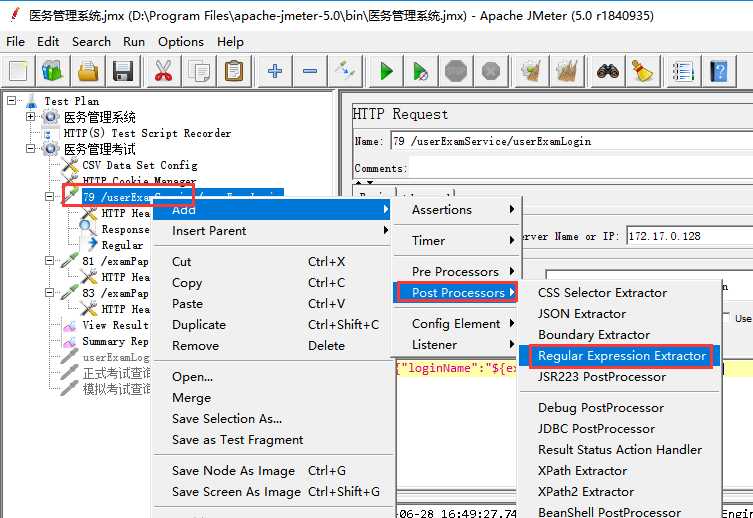Collapse the 81 /examPap request node
This screenshot has height=518, width=753.
click(x=49, y=260)
